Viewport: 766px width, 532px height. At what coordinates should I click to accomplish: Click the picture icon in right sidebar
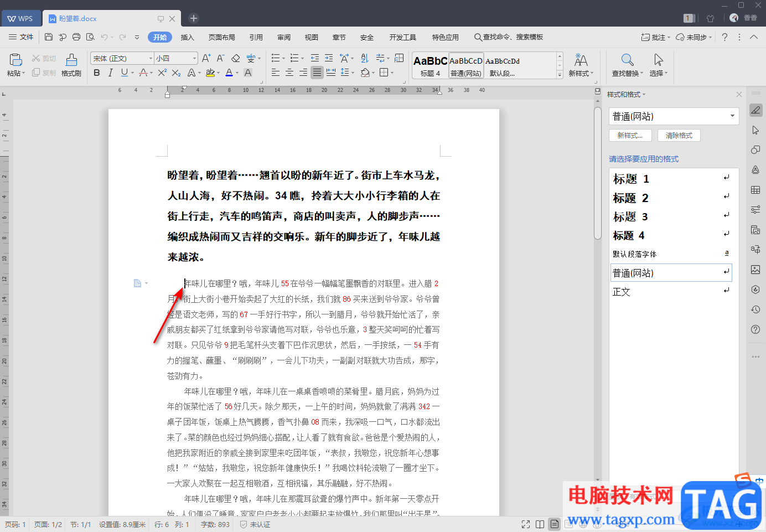pyautogui.click(x=755, y=270)
